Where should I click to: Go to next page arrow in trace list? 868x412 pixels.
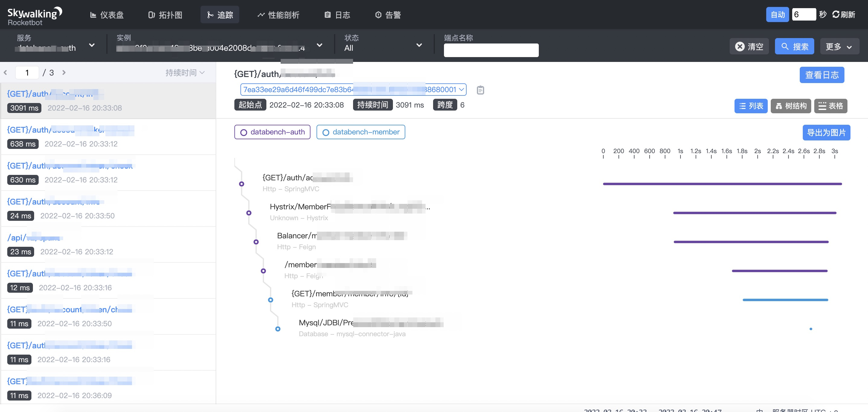pos(64,72)
